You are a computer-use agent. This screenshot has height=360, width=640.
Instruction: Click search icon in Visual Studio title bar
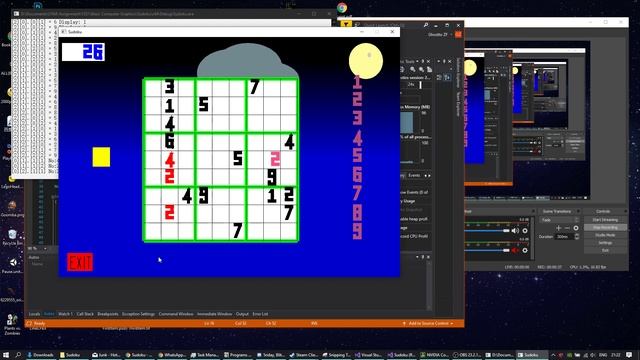pyautogui.click(x=426, y=25)
